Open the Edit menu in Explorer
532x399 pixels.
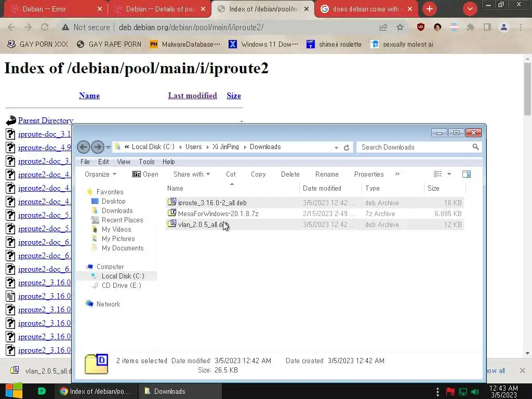[x=103, y=162]
